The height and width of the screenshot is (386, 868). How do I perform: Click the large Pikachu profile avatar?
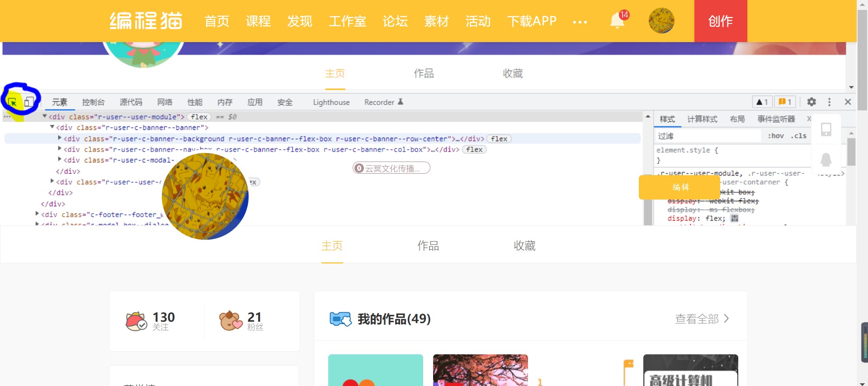pos(205,196)
